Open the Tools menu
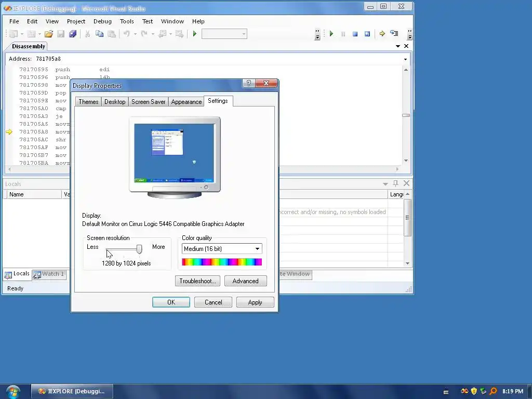Image resolution: width=532 pixels, height=399 pixels. tap(127, 21)
